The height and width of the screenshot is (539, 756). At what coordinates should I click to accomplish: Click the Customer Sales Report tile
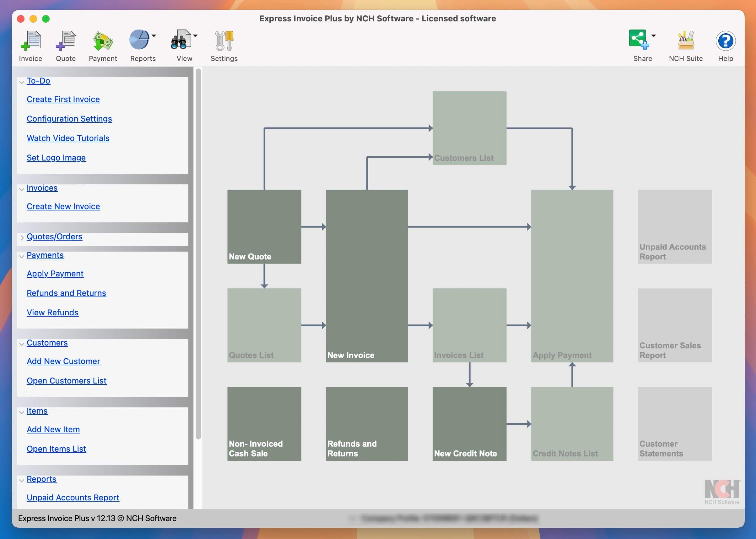pos(675,325)
